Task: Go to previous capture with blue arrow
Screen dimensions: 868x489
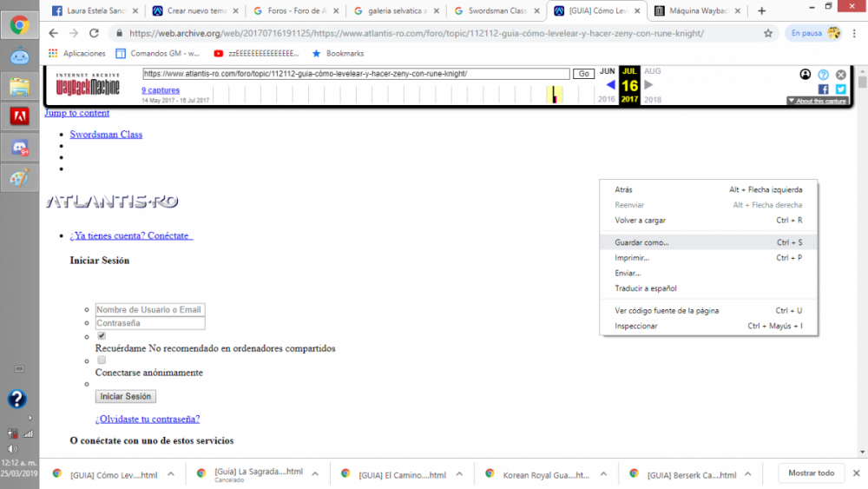Action: (610, 85)
